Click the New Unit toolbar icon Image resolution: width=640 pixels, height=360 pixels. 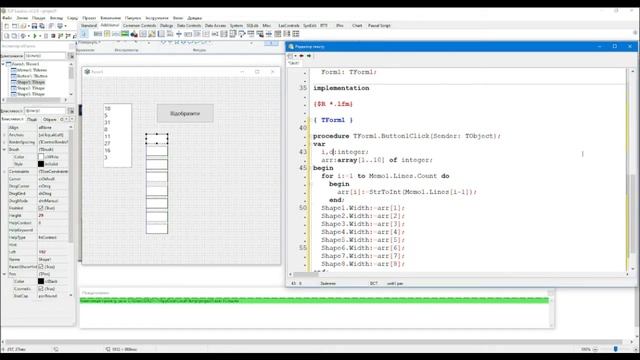click(x=7, y=26)
